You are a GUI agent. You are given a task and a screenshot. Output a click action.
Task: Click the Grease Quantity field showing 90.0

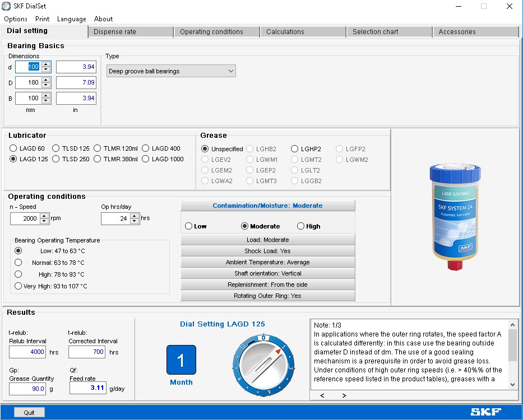27,388
